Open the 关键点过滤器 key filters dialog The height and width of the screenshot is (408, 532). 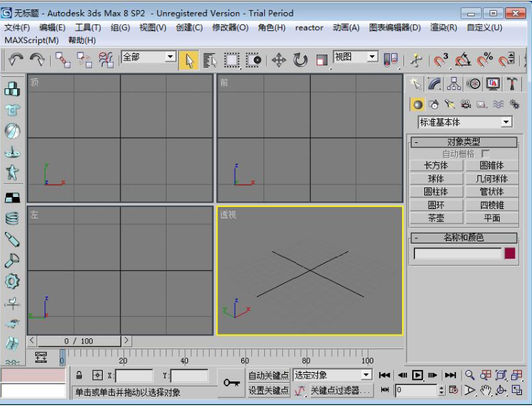(340, 390)
